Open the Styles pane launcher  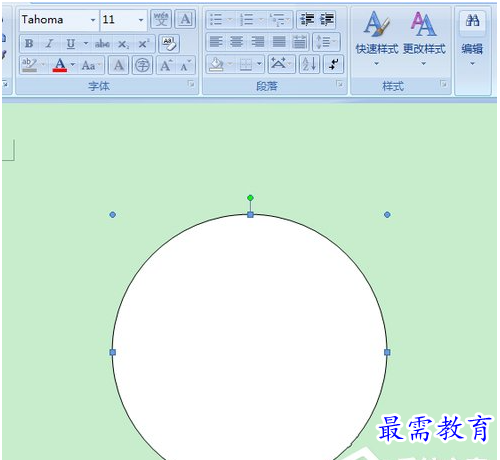click(x=443, y=84)
